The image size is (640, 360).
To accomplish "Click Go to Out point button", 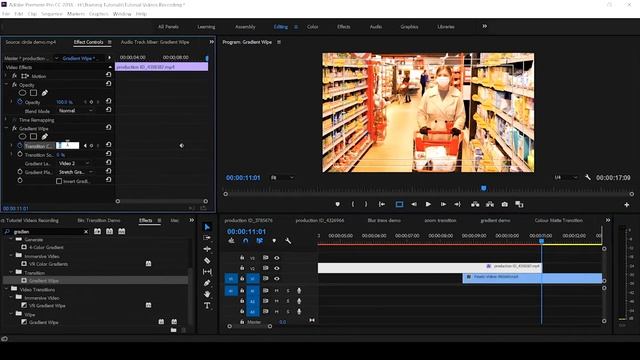I will (458, 204).
